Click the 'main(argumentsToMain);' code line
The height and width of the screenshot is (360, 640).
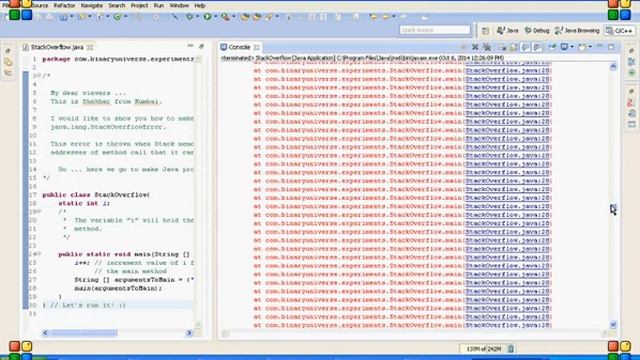[x=118, y=288]
